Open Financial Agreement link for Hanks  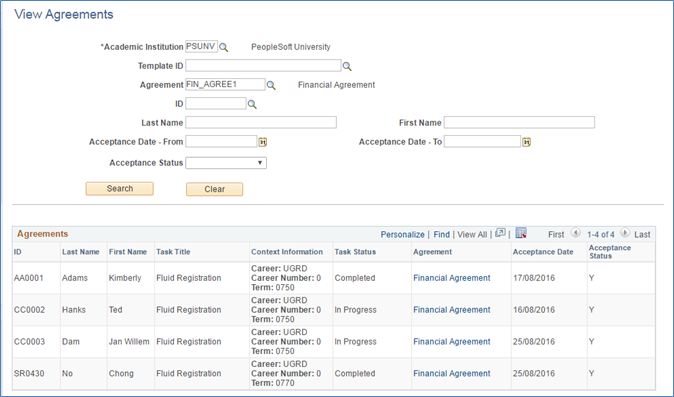click(x=452, y=310)
